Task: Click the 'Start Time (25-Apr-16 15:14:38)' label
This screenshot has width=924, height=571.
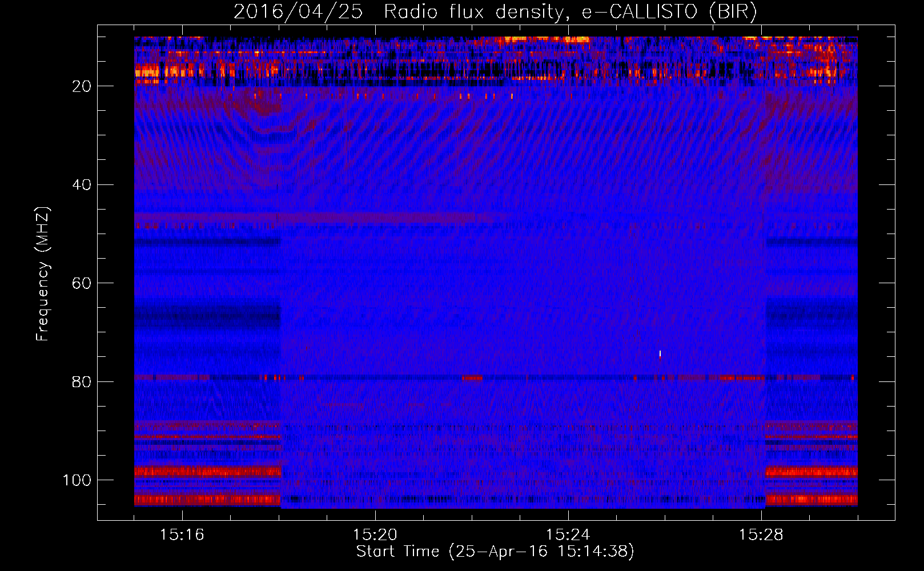Action: (x=495, y=552)
